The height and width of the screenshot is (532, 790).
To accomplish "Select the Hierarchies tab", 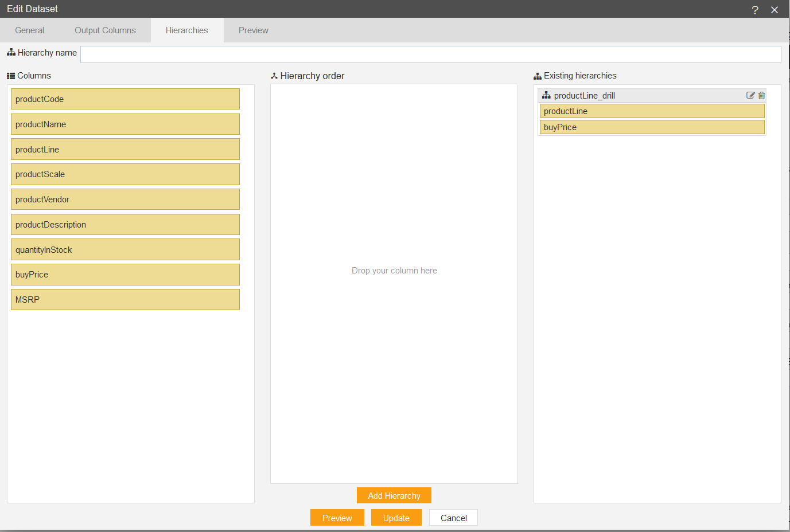I will pos(187,30).
